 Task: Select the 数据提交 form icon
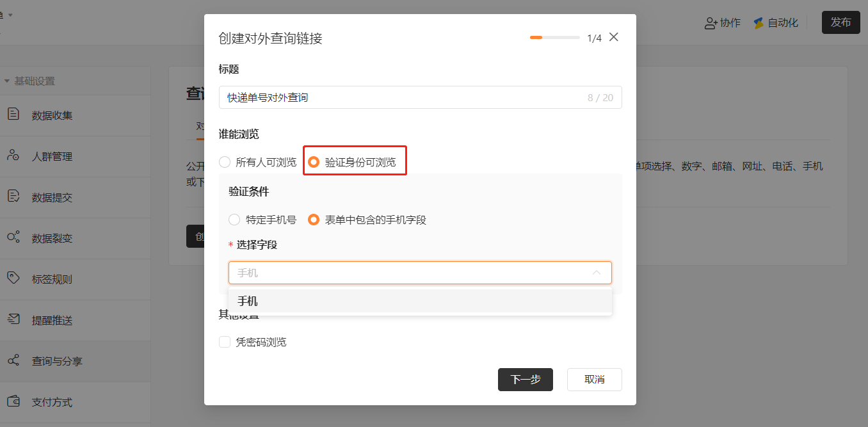click(x=13, y=197)
